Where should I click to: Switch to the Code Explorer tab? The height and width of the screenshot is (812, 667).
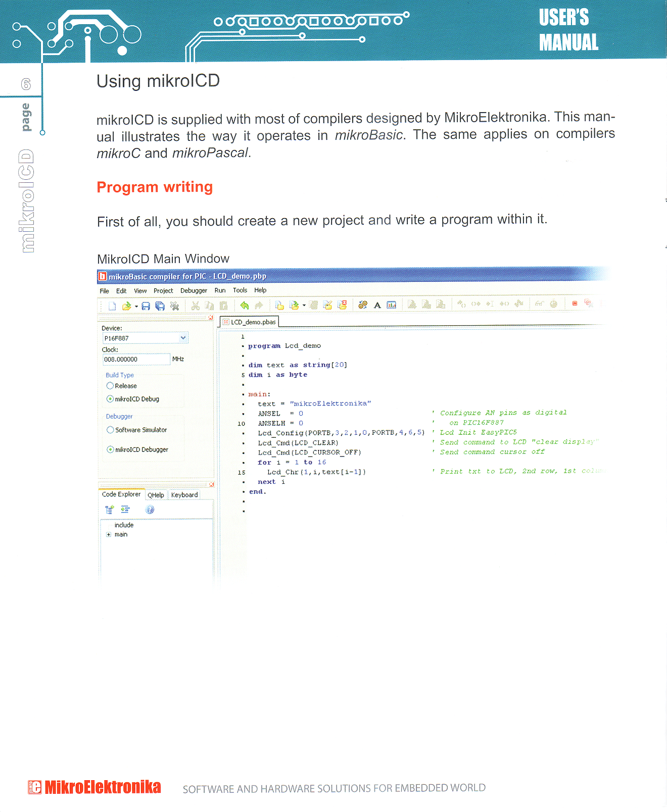point(121,494)
